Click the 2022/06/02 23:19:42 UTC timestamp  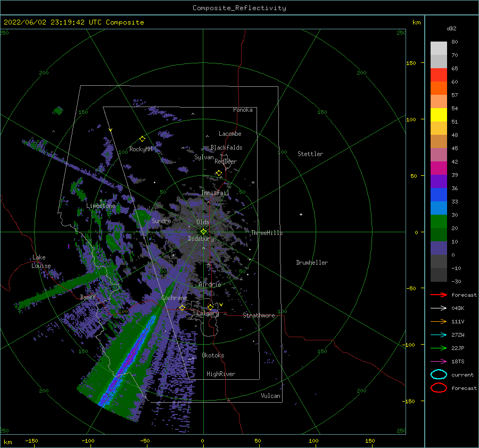[53, 22]
